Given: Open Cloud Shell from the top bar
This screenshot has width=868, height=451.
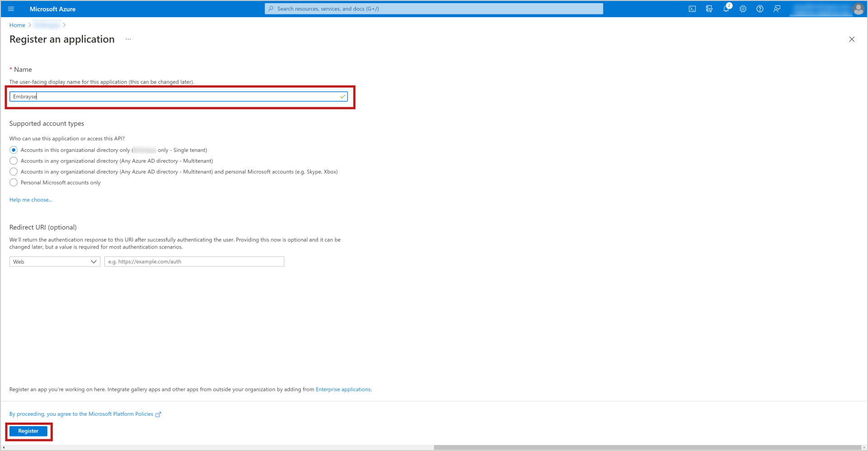Looking at the screenshot, I should (692, 9).
